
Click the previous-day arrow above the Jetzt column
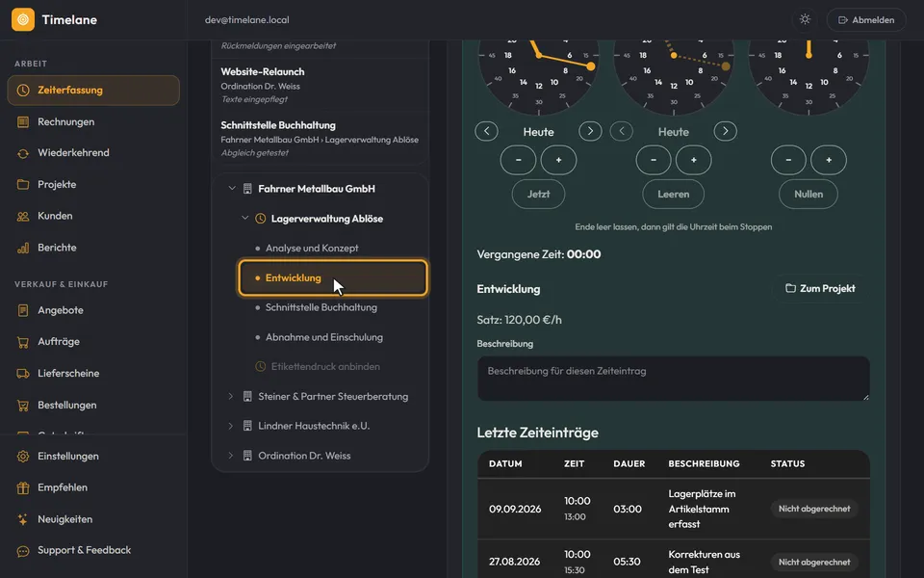(486, 131)
